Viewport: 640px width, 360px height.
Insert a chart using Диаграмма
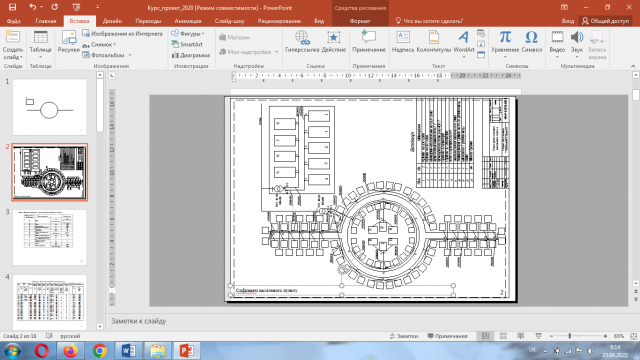point(191,55)
